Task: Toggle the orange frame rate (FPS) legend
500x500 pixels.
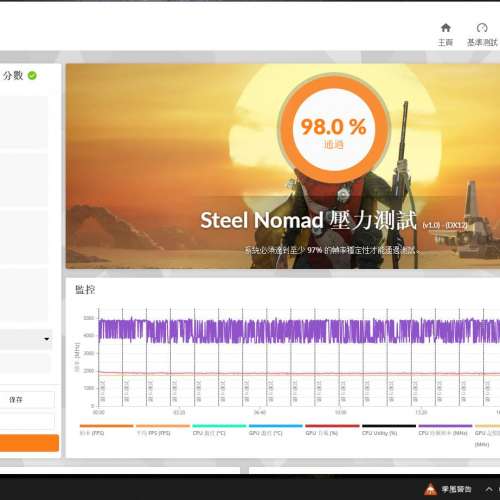Action: (x=106, y=430)
